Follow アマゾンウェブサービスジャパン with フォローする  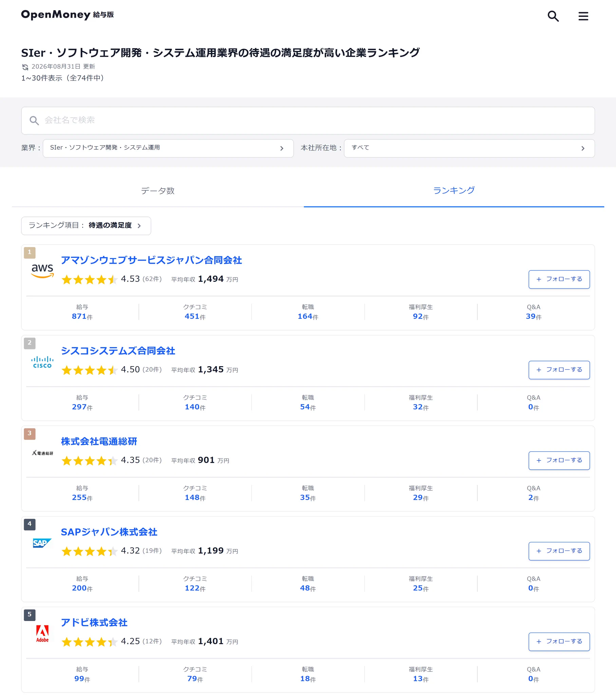tap(559, 280)
